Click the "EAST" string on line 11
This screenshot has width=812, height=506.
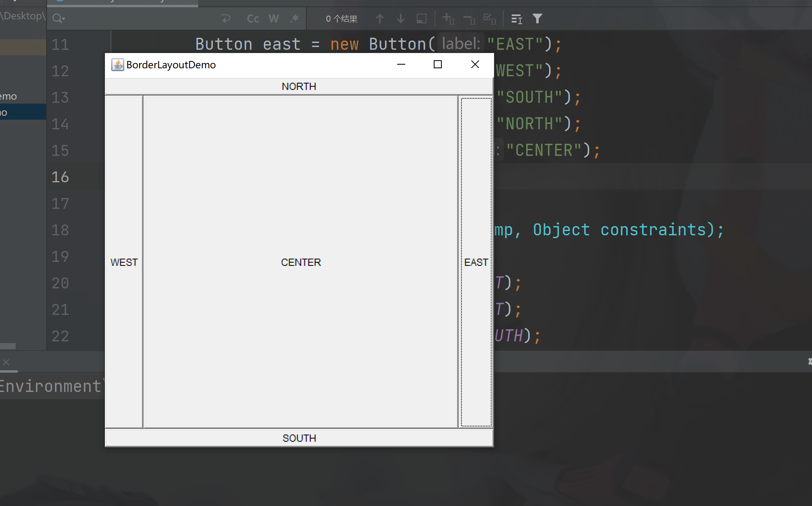pos(515,44)
